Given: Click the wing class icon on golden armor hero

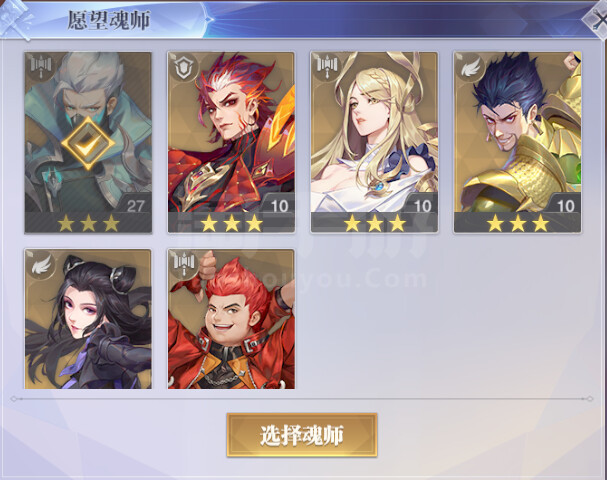Looking at the screenshot, I should point(469,67).
